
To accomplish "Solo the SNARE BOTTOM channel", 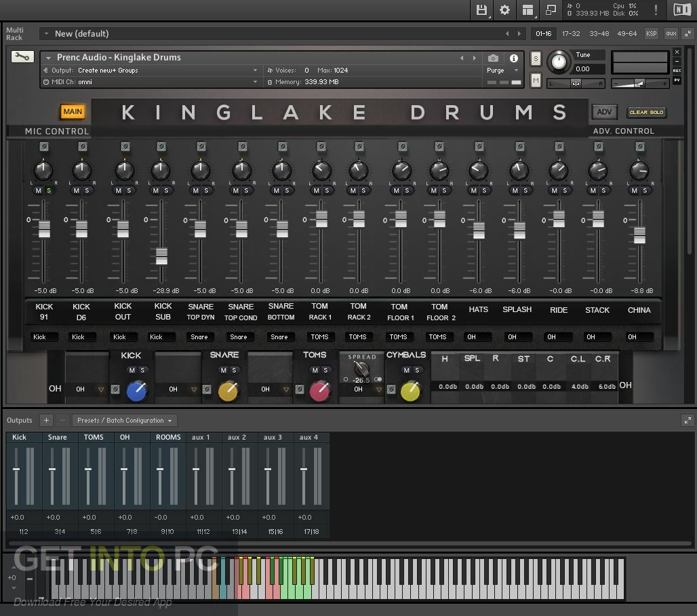I will [287, 191].
